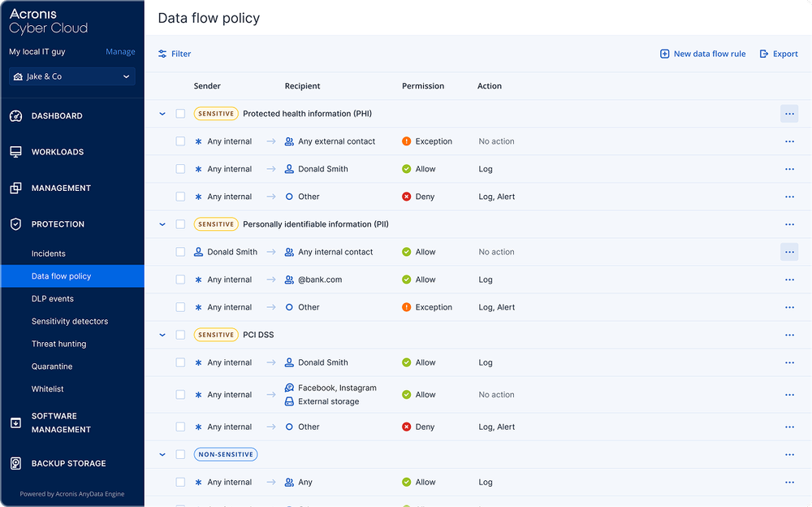Click the Permission column header
The image size is (812, 507).
tap(423, 86)
